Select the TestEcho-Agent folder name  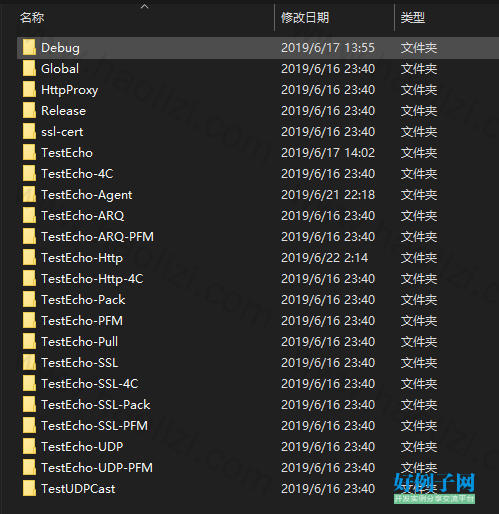tap(87, 195)
